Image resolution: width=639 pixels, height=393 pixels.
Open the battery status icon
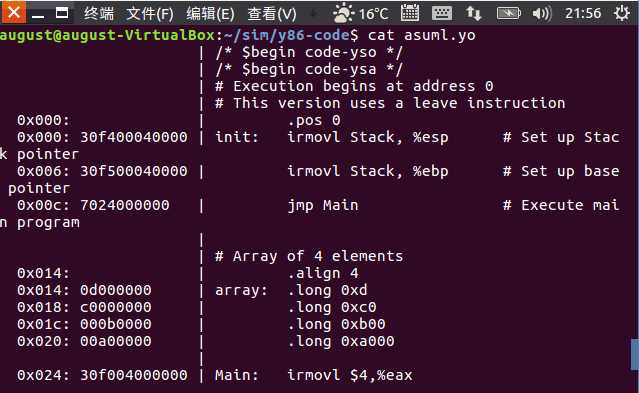click(x=508, y=13)
